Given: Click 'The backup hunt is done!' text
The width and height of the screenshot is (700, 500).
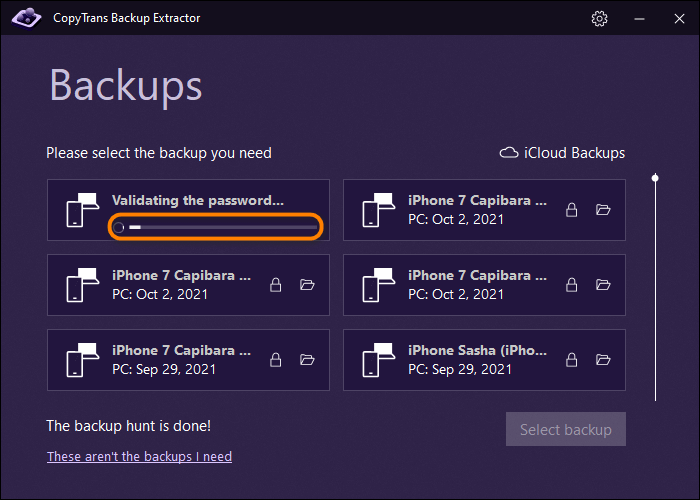Looking at the screenshot, I should point(129,426).
